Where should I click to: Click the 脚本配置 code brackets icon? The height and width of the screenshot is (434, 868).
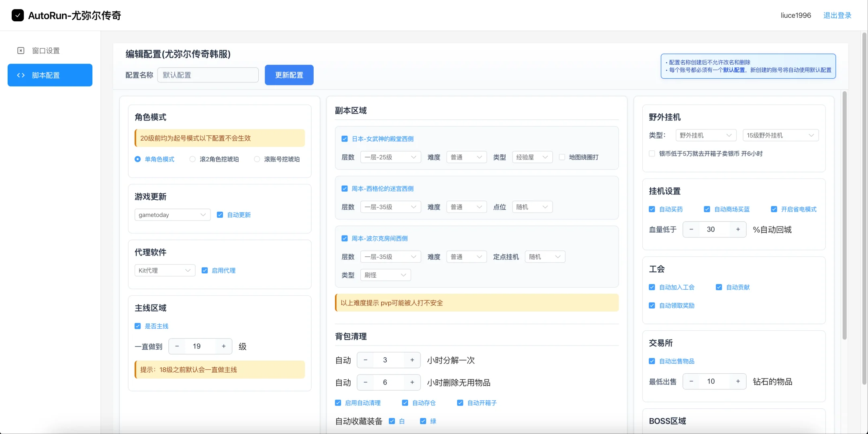point(21,75)
